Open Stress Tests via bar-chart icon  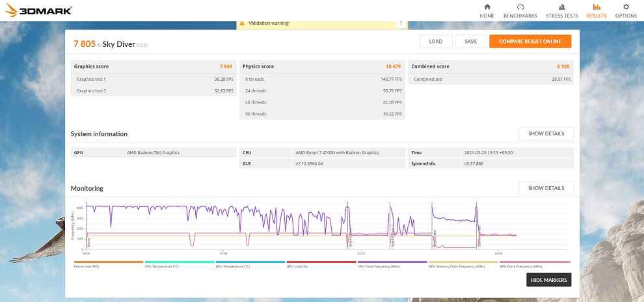click(562, 7)
